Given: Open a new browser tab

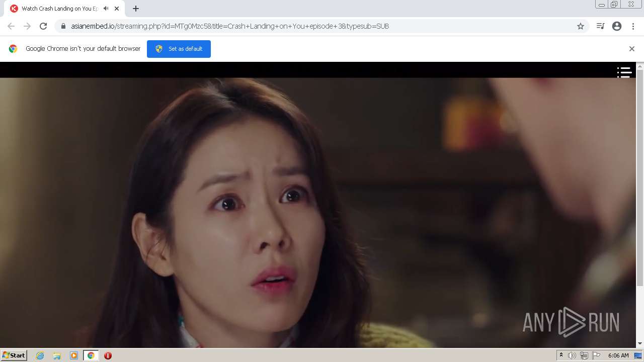Looking at the screenshot, I should [136, 9].
